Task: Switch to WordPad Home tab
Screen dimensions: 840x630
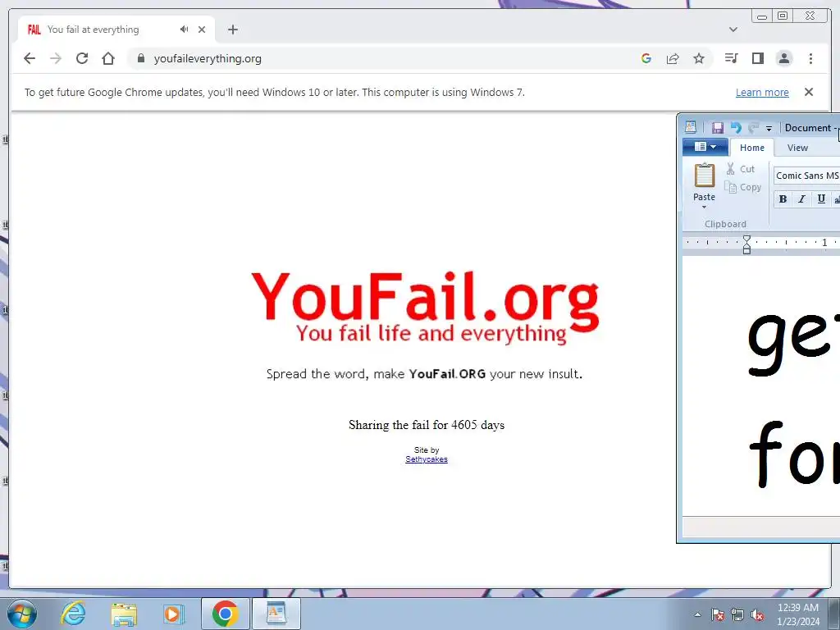Action: [x=752, y=148]
